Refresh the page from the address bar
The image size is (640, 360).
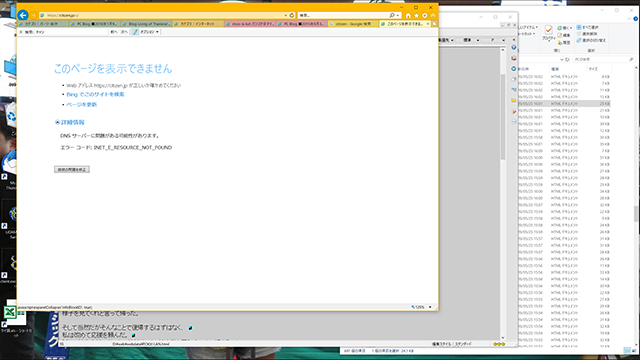291,16
